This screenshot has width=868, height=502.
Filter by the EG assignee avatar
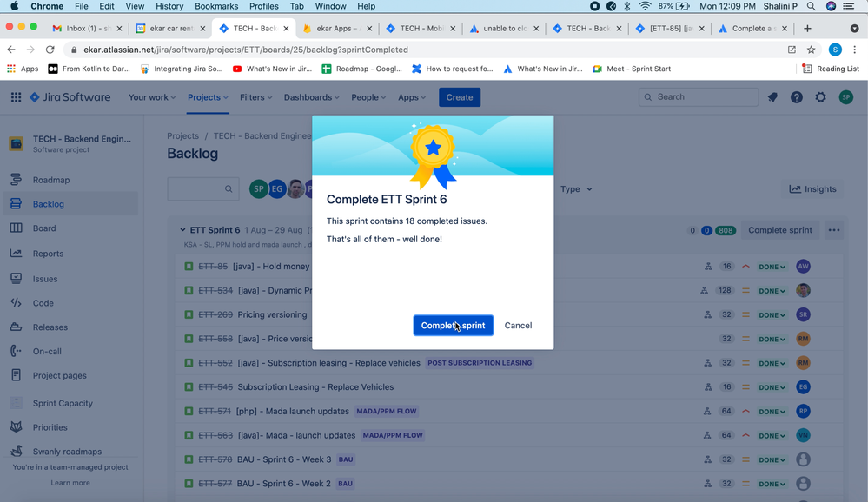pos(277,189)
